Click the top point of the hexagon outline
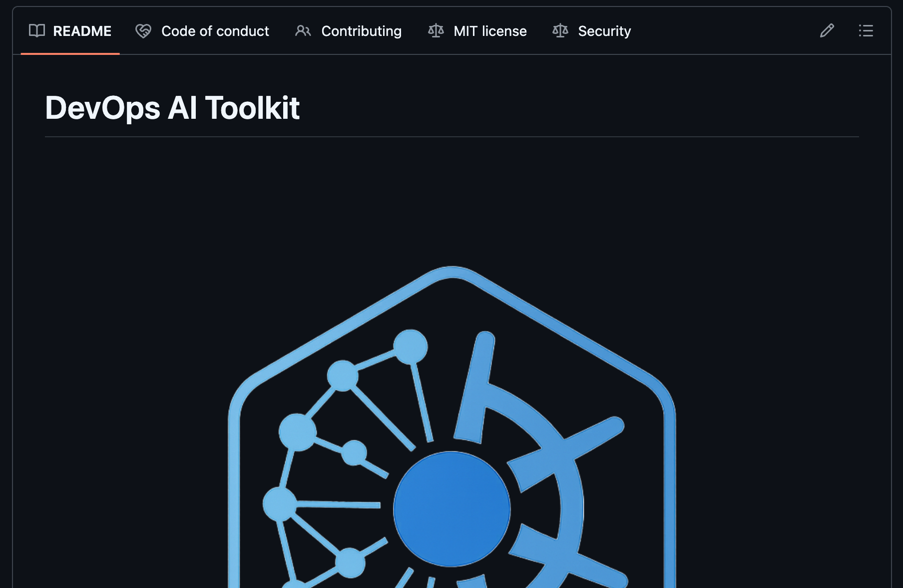This screenshot has width=903, height=588. tap(451, 273)
